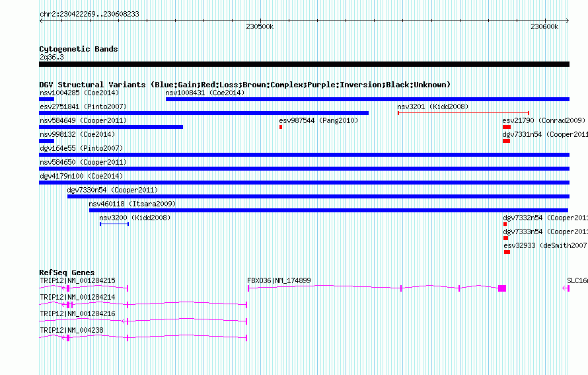The width and height of the screenshot is (588, 375).
Task: Click the red esv21790 loss block
Action: click(x=507, y=127)
